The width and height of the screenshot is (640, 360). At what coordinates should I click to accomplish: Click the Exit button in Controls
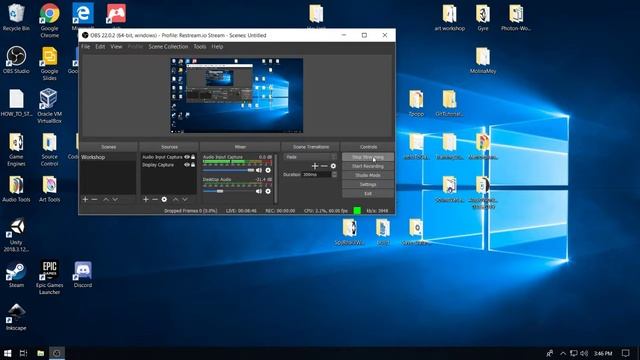point(368,193)
